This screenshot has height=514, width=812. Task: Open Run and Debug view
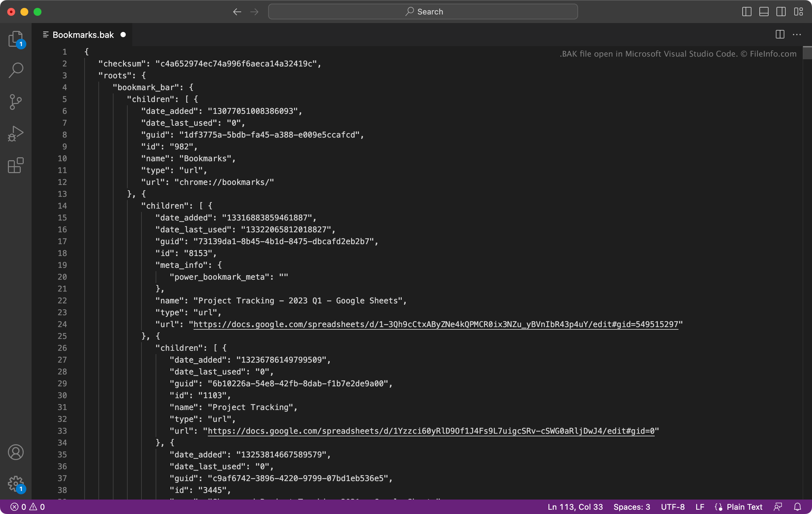[x=15, y=134]
